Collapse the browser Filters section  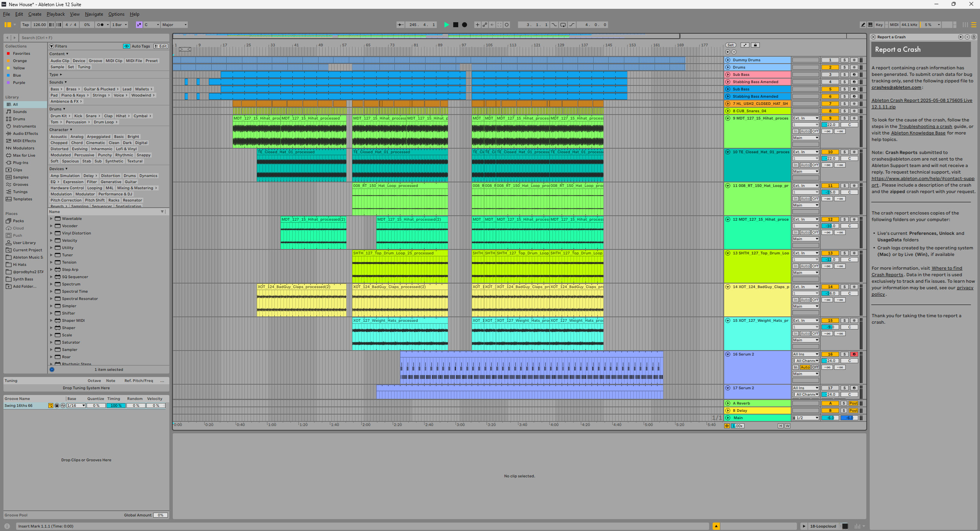point(52,46)
